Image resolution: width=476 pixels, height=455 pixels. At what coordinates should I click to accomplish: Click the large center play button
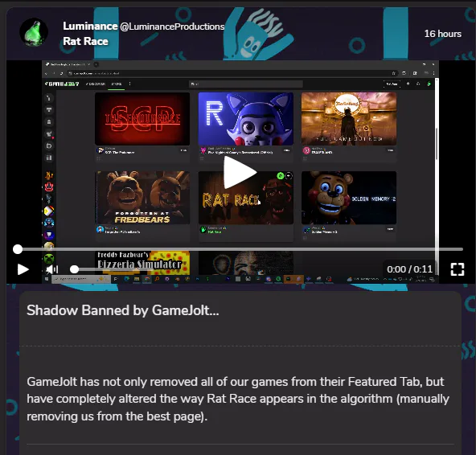[x=240, y=172]
